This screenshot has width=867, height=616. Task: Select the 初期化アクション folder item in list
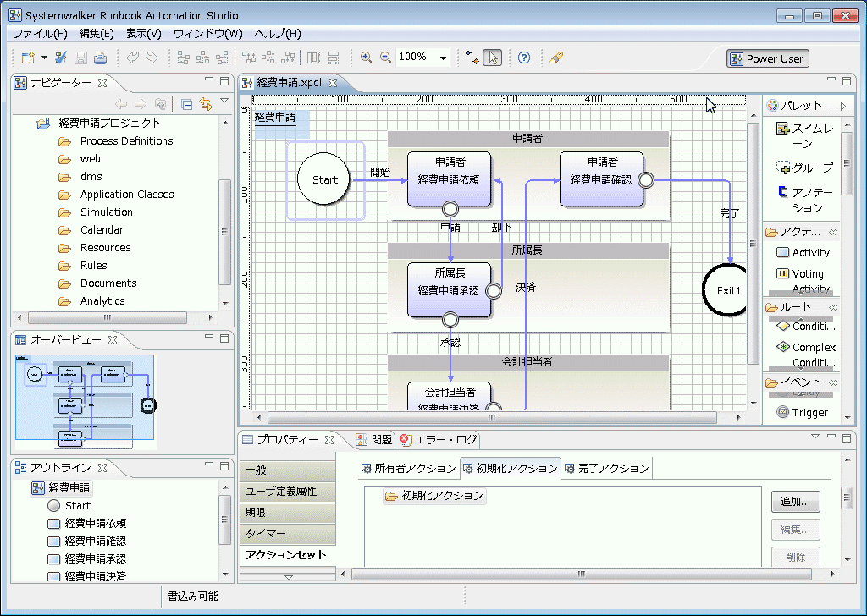tap(434, 496)
